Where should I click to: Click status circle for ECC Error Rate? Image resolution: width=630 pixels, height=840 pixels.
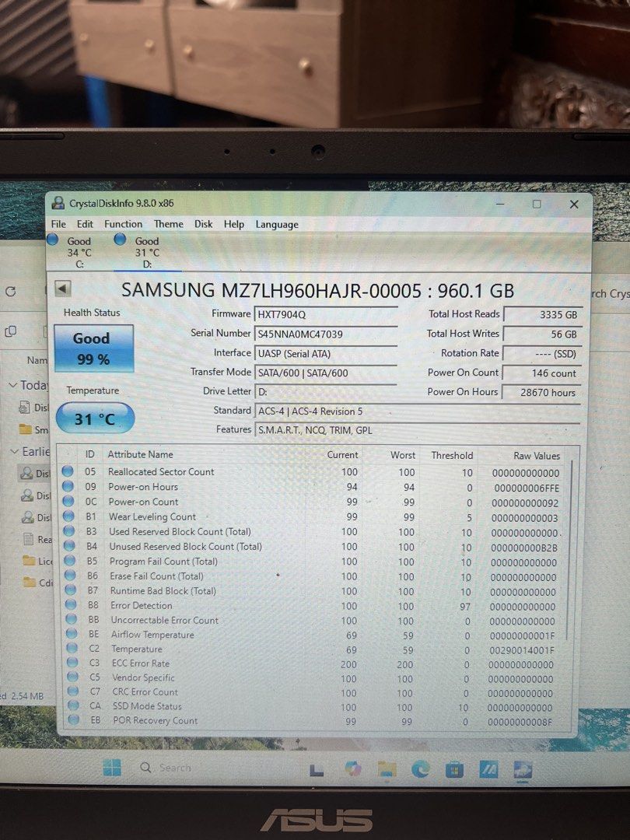[73, 663]
